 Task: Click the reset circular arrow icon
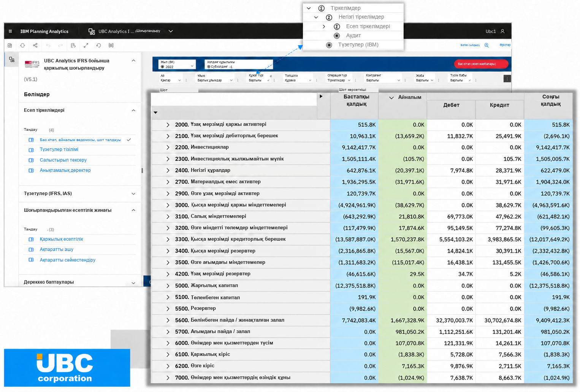click(x=98, y=45)
